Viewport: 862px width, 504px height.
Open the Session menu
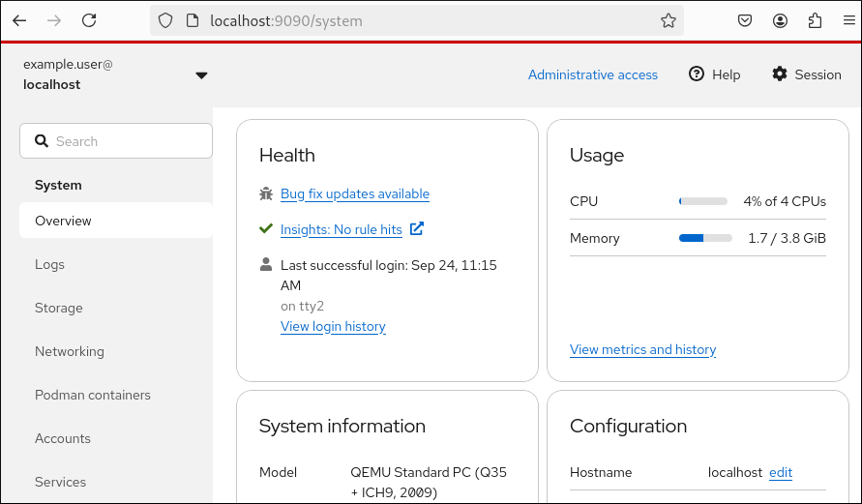[807, 74]
